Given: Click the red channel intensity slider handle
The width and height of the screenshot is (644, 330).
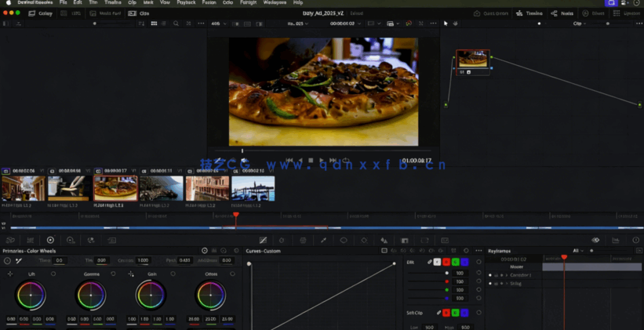Looking at the screenshot, I should pyautogui.click(x=447, y=281).
